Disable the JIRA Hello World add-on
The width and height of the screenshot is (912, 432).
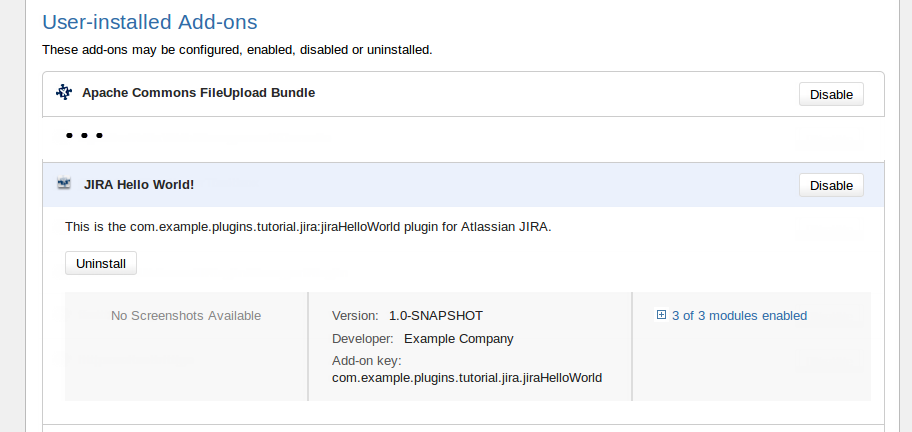[831, 185]
